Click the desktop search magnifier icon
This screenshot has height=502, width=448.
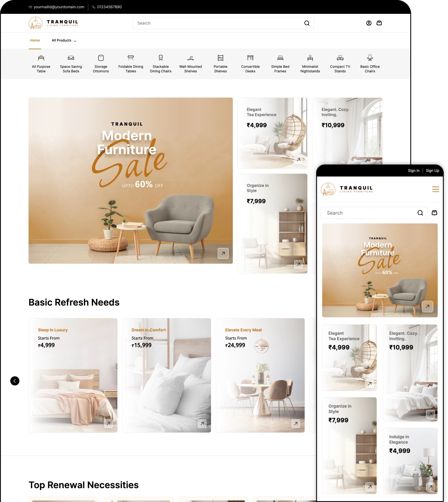point(307,23)
